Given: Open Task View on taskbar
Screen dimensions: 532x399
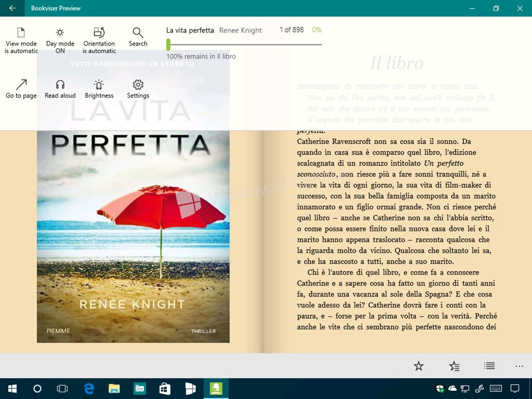Looking at the screenshot, I should pyautogui.click(x=63, y=388).
